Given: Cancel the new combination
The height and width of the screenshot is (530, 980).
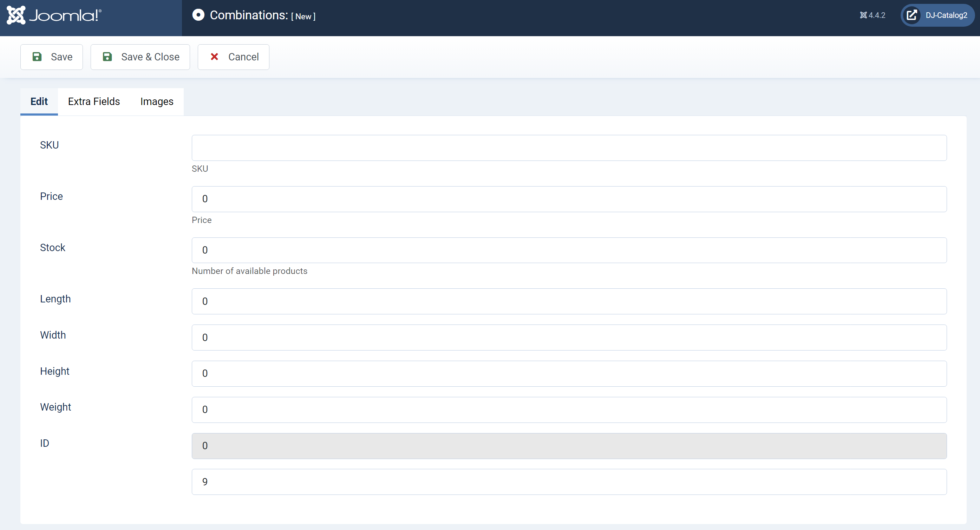Looking at the screenshot, I should pos(234,57).
